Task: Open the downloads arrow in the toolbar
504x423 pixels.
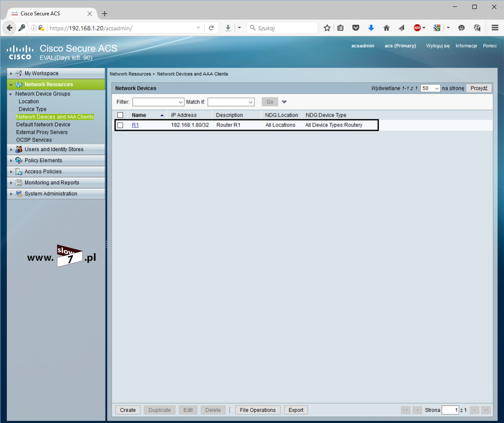Action: tap(228, 28)
